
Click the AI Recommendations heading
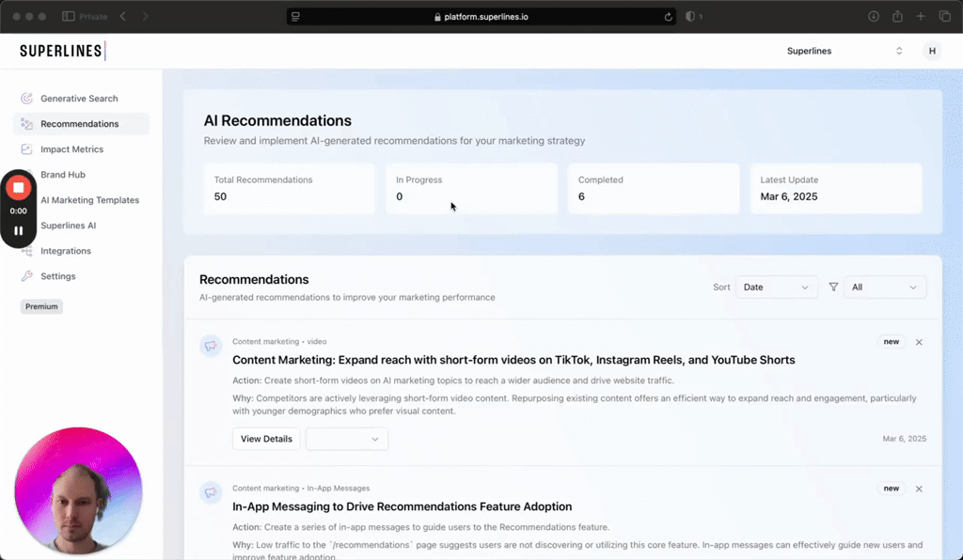(x=277, y=121)
